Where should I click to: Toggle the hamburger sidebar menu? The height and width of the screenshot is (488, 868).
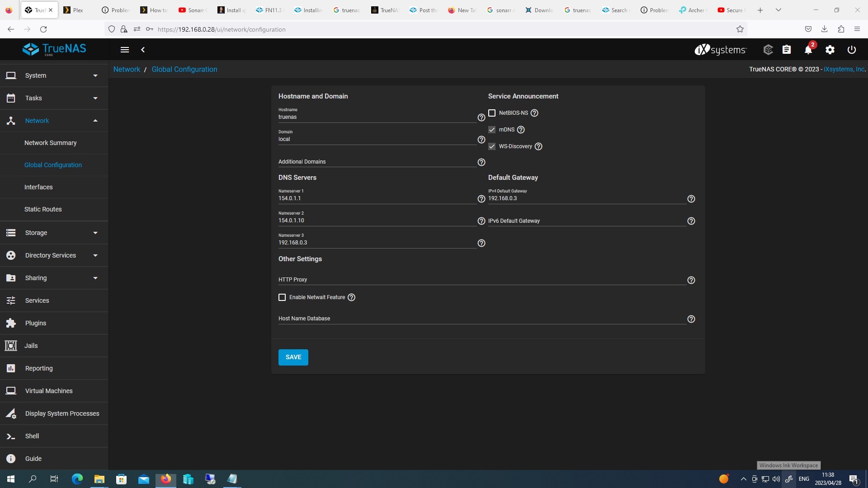coord(125,50)
